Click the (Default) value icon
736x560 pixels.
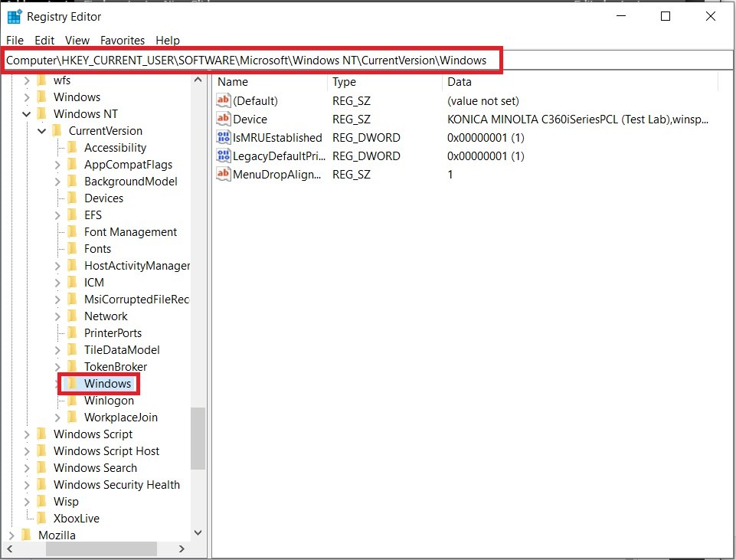[x=224, y=100]
